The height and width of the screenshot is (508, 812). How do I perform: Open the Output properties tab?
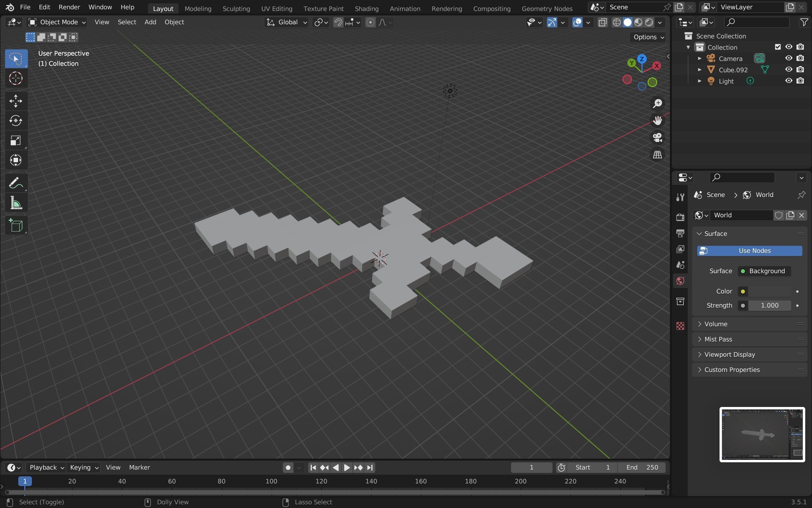(680, 233)
